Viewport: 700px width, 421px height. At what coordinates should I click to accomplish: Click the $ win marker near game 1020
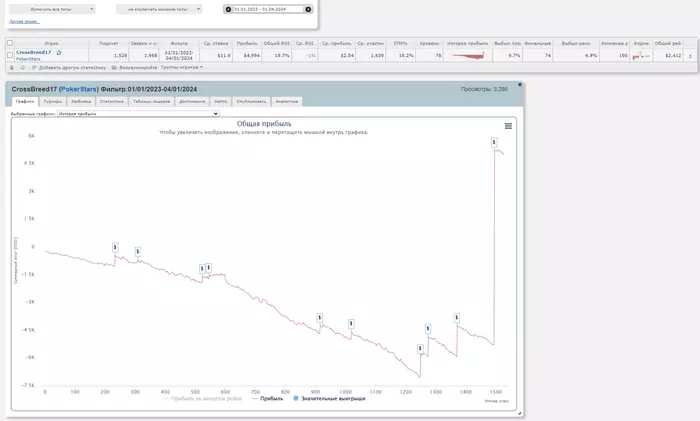click(351, 324)
